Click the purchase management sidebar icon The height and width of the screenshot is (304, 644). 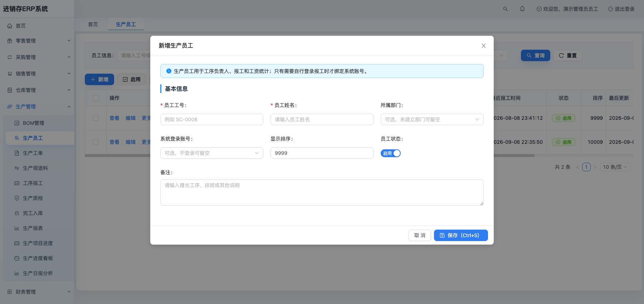click(10, 57)
